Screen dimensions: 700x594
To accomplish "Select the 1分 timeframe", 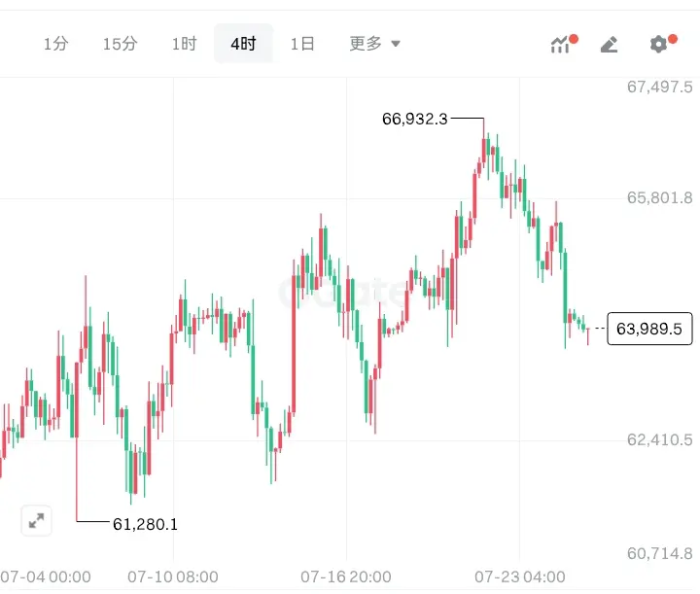I will click(x=55, y=44).
